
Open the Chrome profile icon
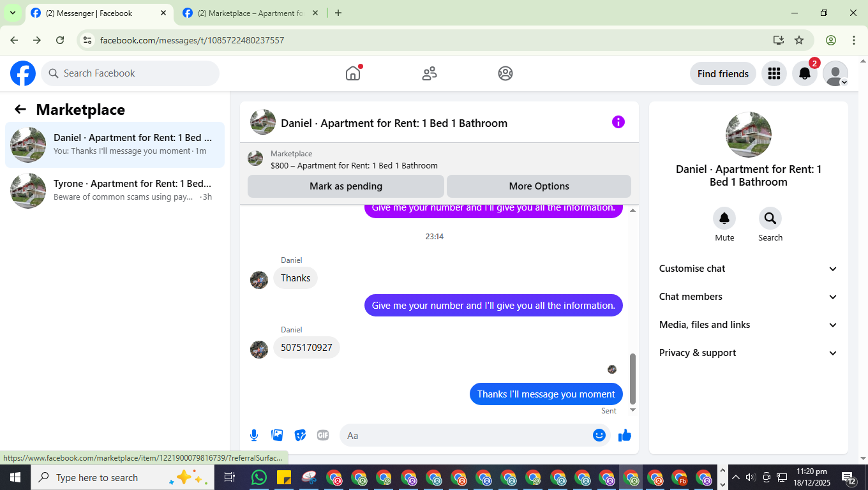click(831, 40)
